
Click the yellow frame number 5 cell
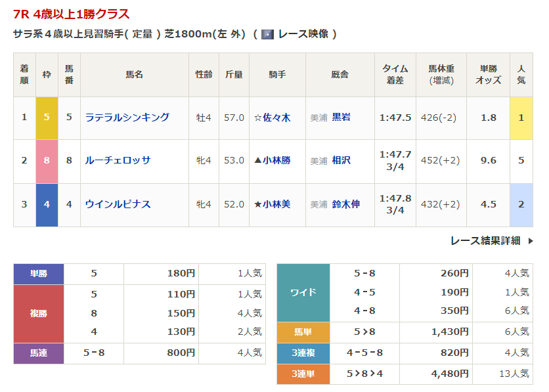tap(47, 118)
